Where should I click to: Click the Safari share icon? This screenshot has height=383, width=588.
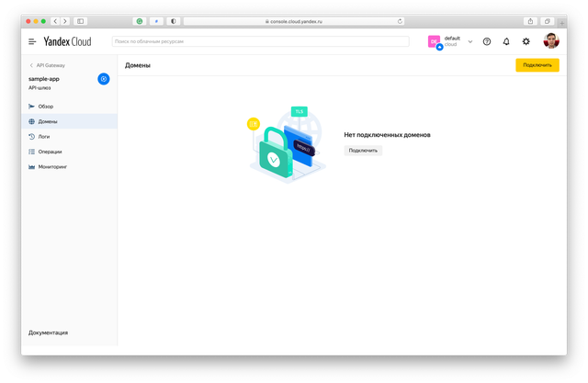click(x=530, y=20)
